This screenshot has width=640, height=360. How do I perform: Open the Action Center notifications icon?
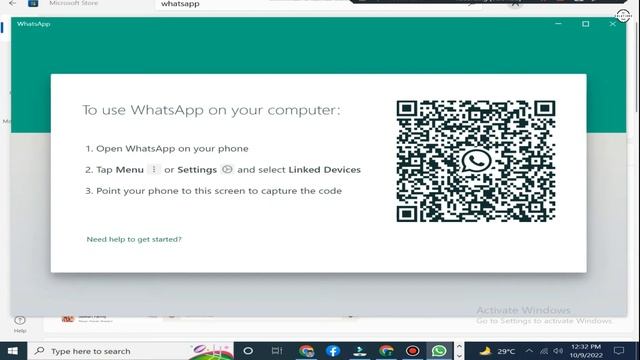[x=619, y=351]
